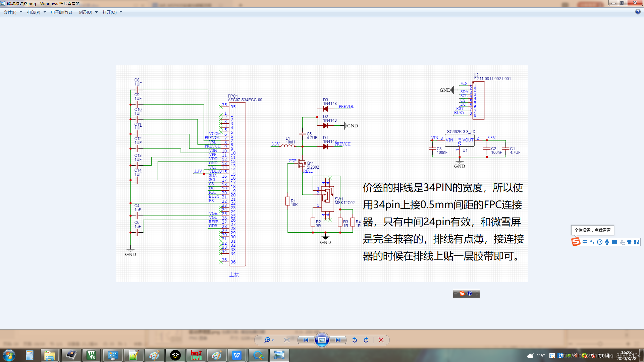Open the 打印(P) menu
The image size is (644, 362).
click(x=36, y=12)
